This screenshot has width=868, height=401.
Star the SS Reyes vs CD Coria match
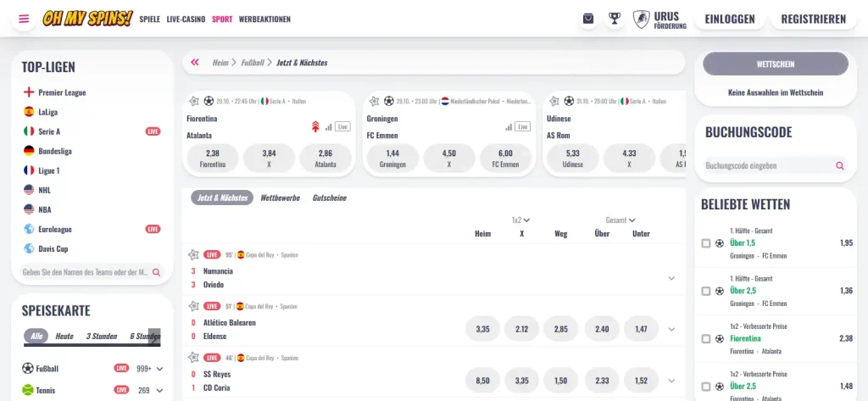194,358
